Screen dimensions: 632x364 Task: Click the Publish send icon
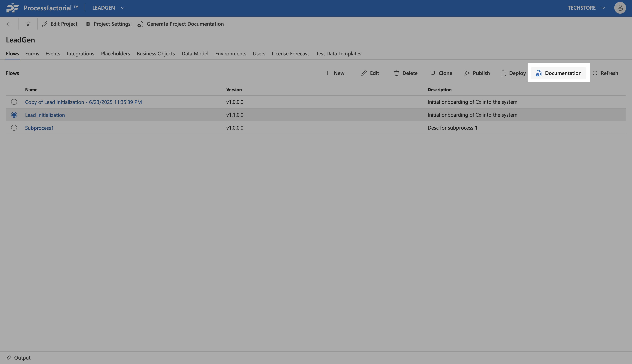coord(467,73)
